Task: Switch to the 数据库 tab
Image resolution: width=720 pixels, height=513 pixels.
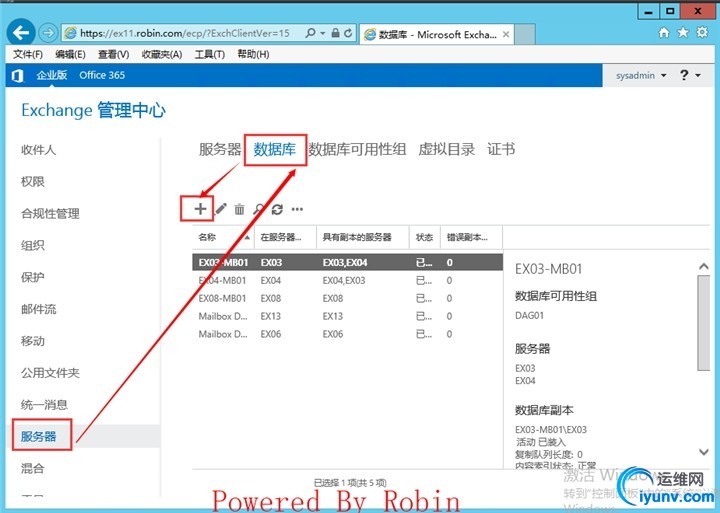Action: click(275, 149)
